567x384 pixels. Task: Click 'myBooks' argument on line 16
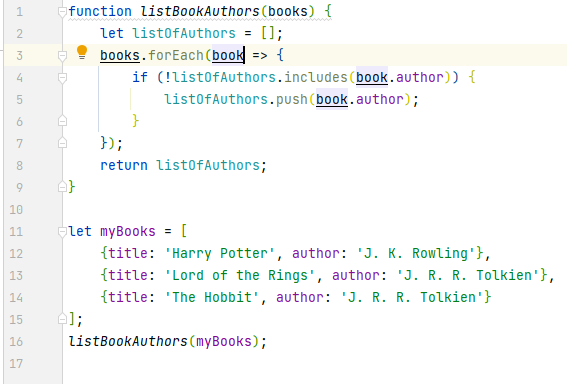click(224, 341)
